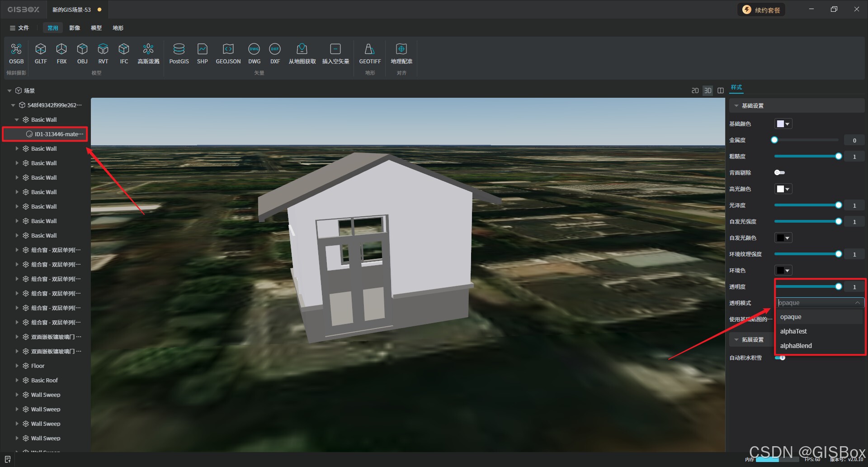Open the 高光颜色 color picker
868x467 pixels.
point(783,189)
